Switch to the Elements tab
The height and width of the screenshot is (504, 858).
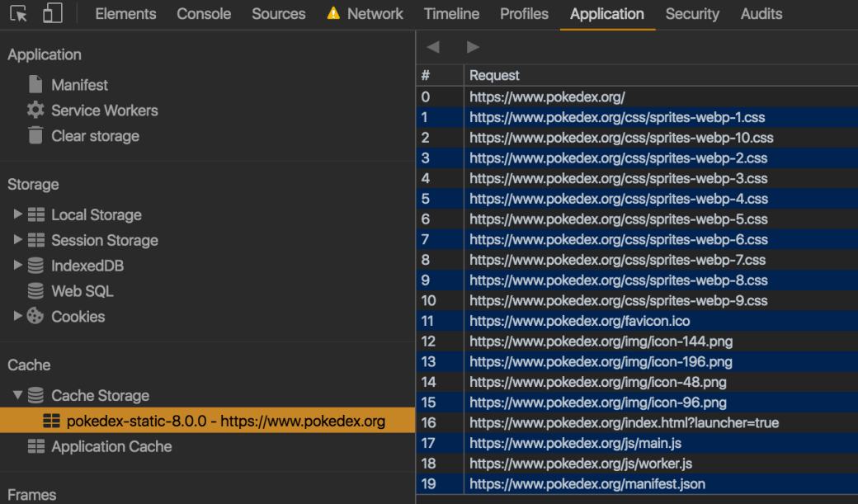point(125,14)
